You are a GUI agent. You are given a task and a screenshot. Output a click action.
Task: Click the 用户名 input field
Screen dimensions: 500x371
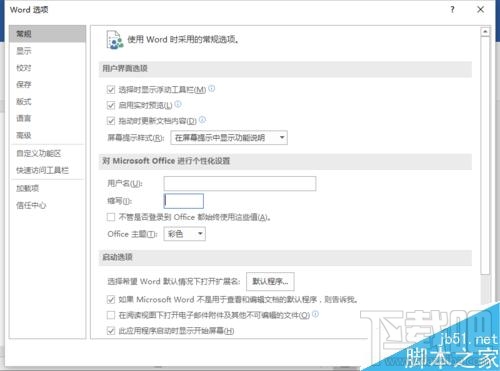click(240, 184)
